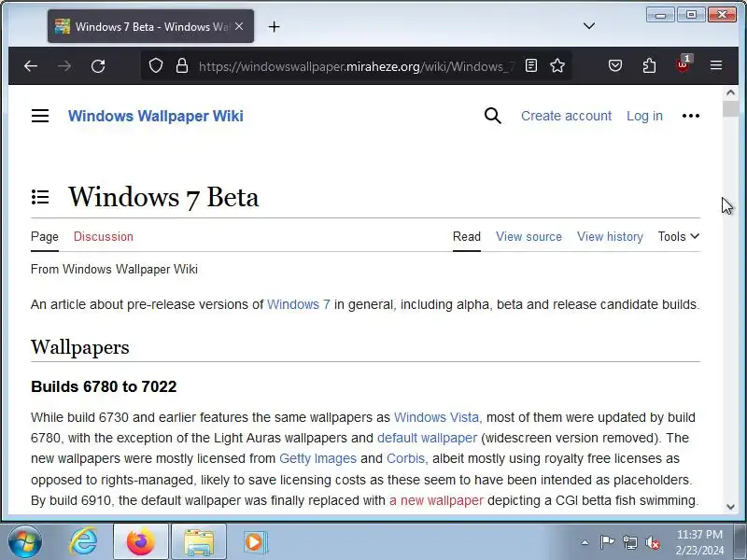Click the 'From Windows Wallpaper Wiki' text

[x=114, y=269]
